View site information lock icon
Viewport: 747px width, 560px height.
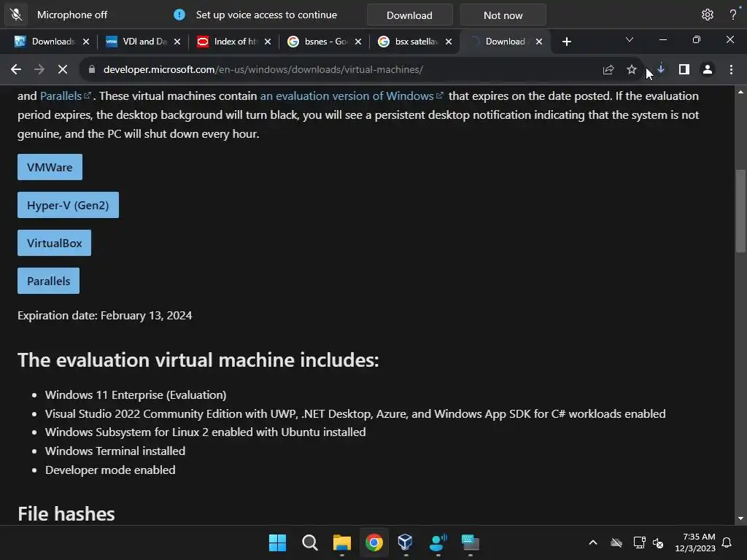click(91, 69)
